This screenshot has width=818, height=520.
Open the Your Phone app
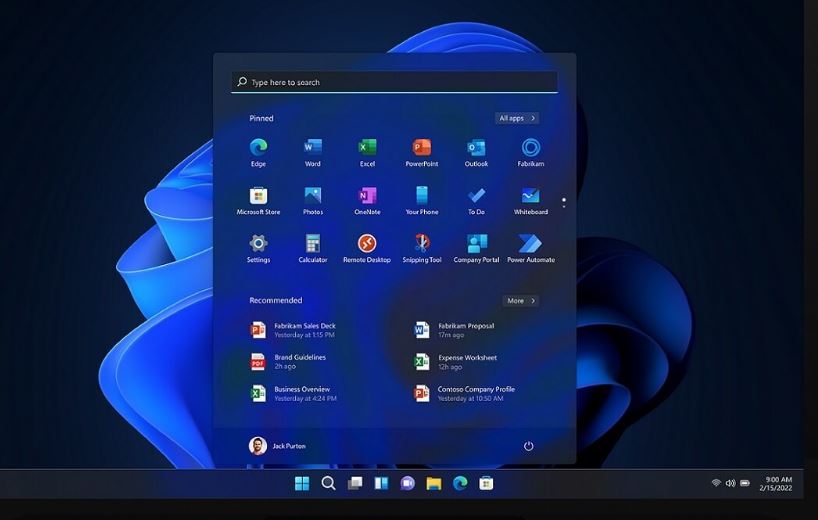(x=422, y=201)
